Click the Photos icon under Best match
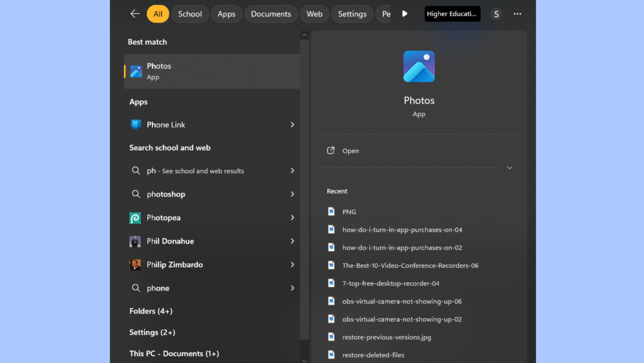The width and height of the screenshot is (644, 363). point(136,71)
